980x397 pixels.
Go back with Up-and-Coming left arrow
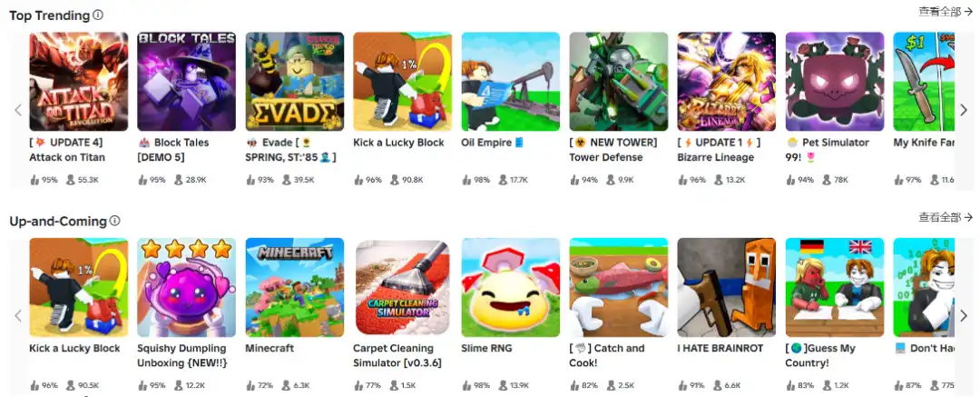18,315
